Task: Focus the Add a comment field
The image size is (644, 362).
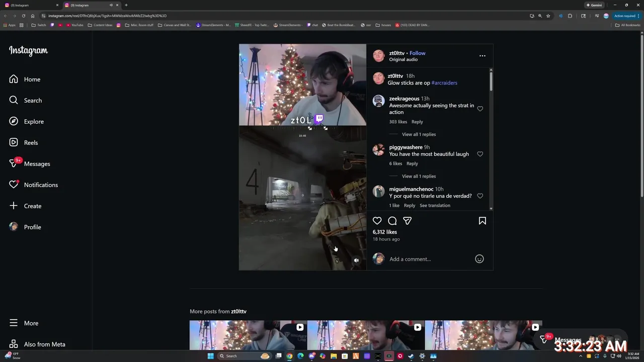Action: (x=430, y=259)
